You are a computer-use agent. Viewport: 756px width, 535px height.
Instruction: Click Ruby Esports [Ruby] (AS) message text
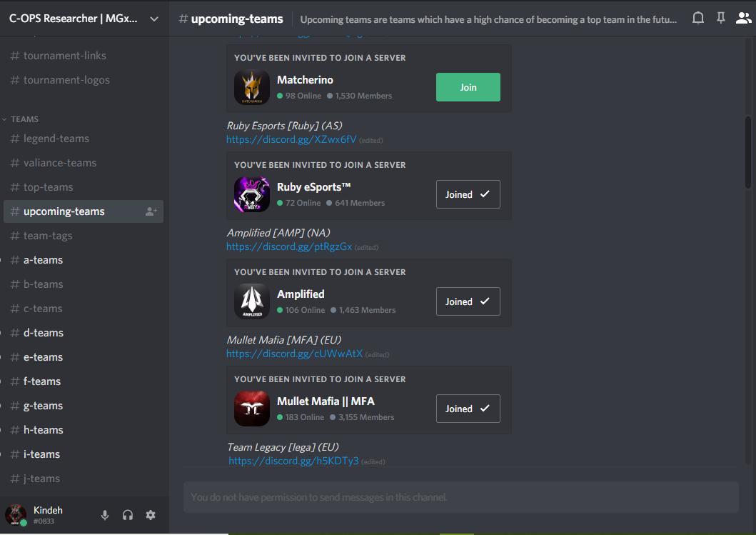[x=284, y=126]
